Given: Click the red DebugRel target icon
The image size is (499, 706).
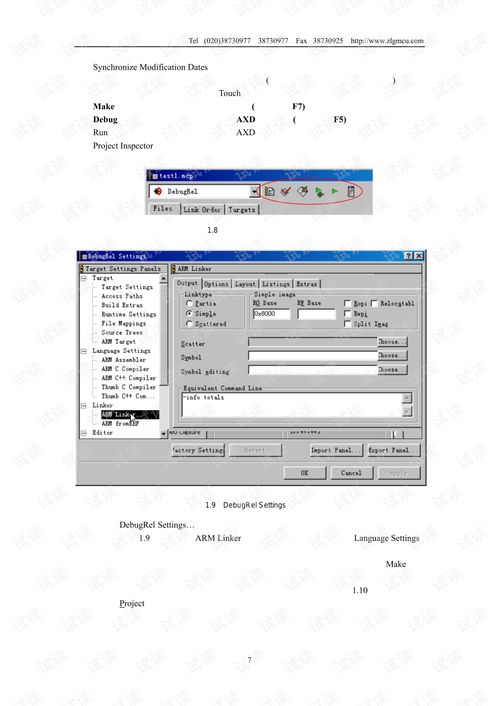Looking at the screenshot, I should (x=158, y=191).
